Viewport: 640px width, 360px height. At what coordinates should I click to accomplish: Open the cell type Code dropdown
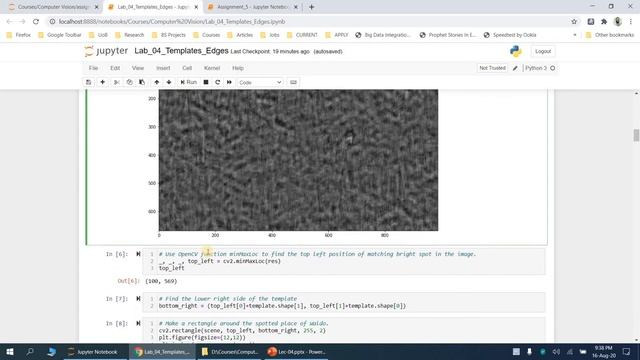coord(260,82)
